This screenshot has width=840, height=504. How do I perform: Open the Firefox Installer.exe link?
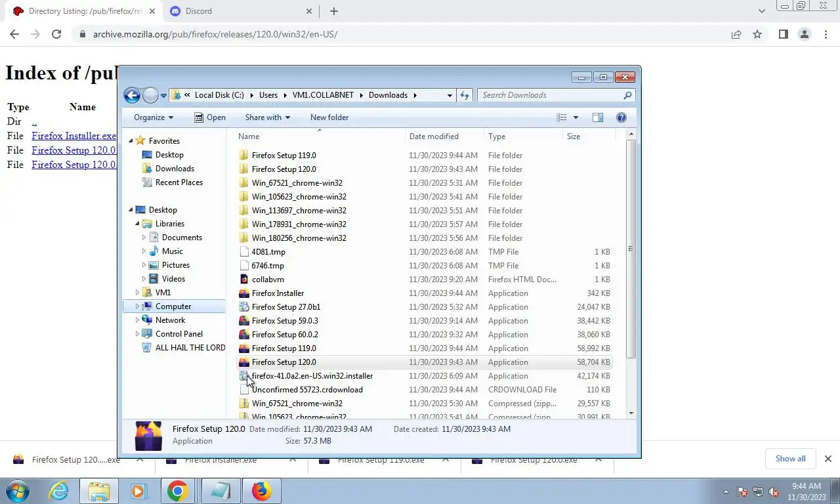(74, 136)
